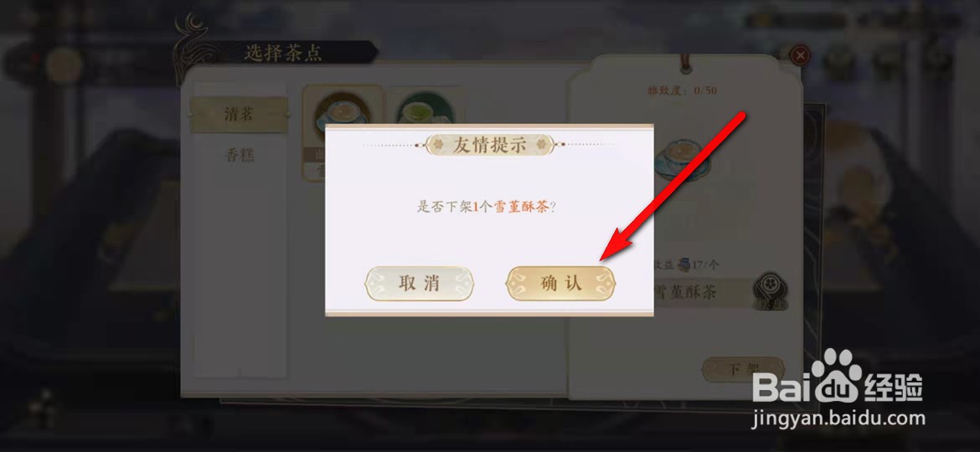Cancel the dialog via 取消

[420, 284]
